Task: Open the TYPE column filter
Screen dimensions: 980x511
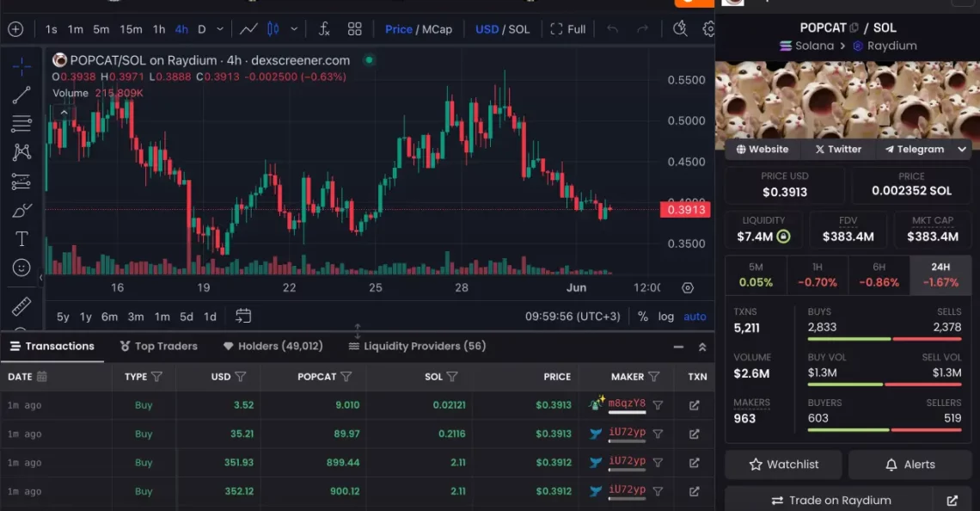Action: point(156,377)
